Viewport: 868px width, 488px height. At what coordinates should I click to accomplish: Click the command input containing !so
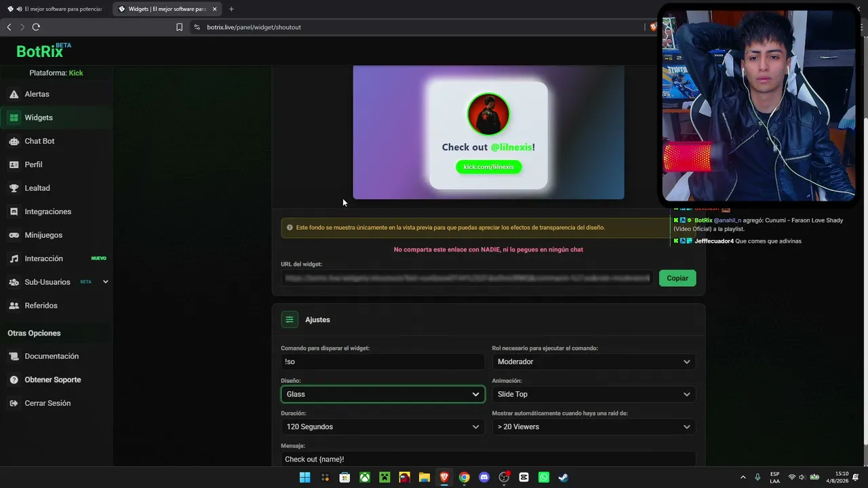(x=382, y=362)
